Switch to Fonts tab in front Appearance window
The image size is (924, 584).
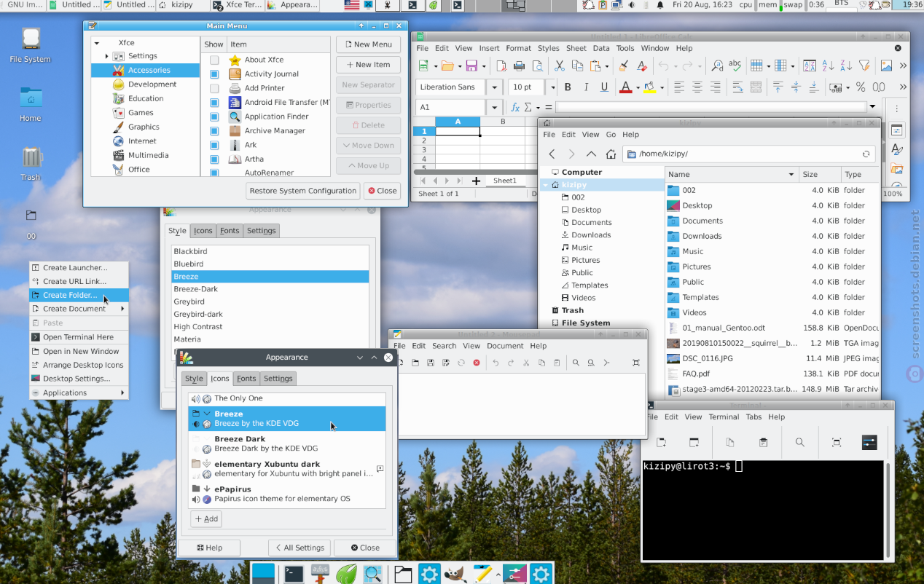coord(246,379)
